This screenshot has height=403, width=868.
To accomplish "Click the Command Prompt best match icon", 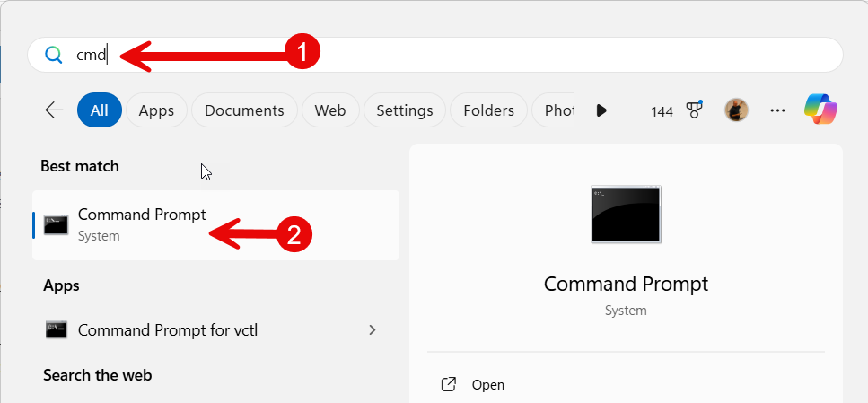I will point(57,224).
